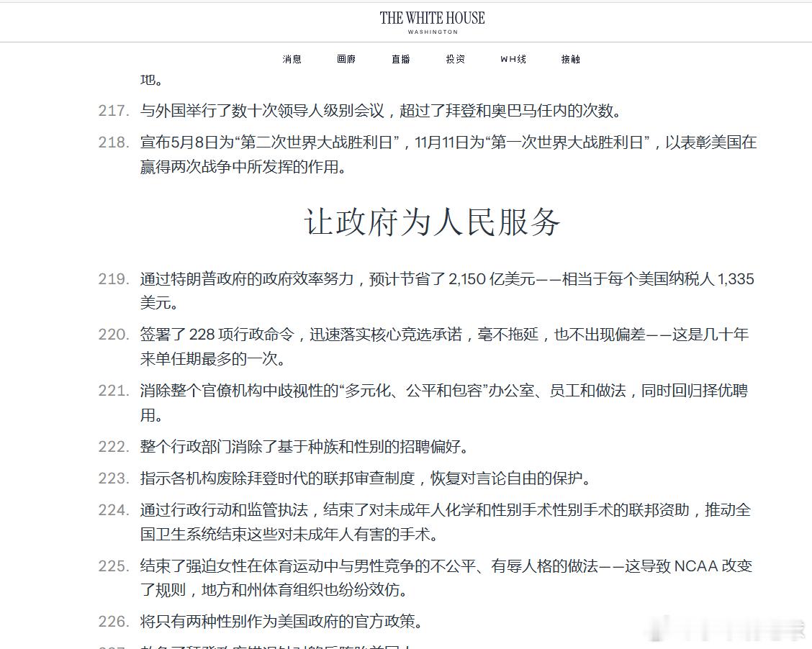Viewport: 812px width, 649px height.
Task: Open the WH线 navigation item
Action: (513, 59)
